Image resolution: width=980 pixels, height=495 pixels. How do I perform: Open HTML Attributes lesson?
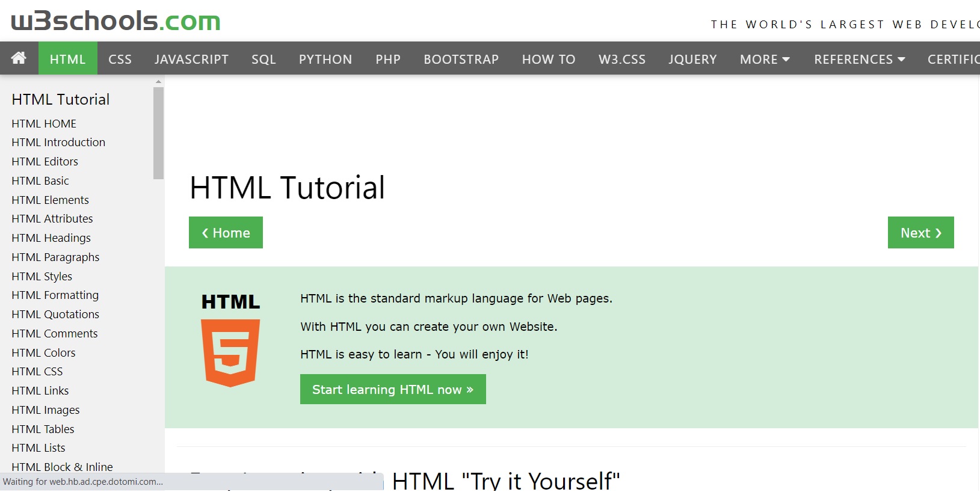[x=52, y=219]
